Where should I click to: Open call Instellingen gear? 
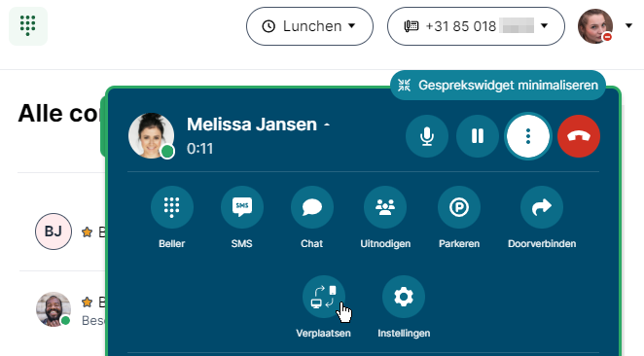pyautogui.click(x=404, y=297)
